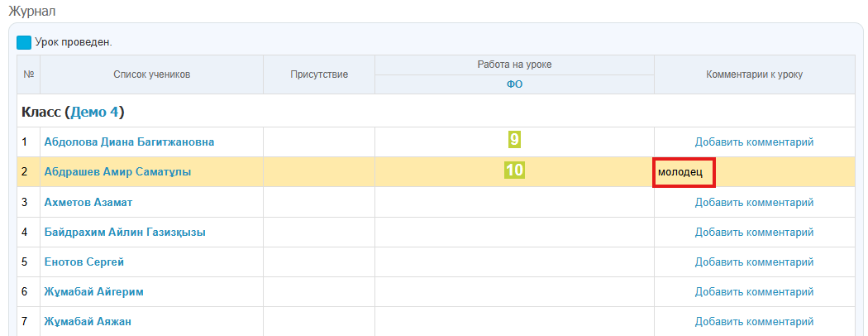Add a comment for Ахметов Азамат
The height and width of the screenshot is (336, 868).
click(754, 203)
